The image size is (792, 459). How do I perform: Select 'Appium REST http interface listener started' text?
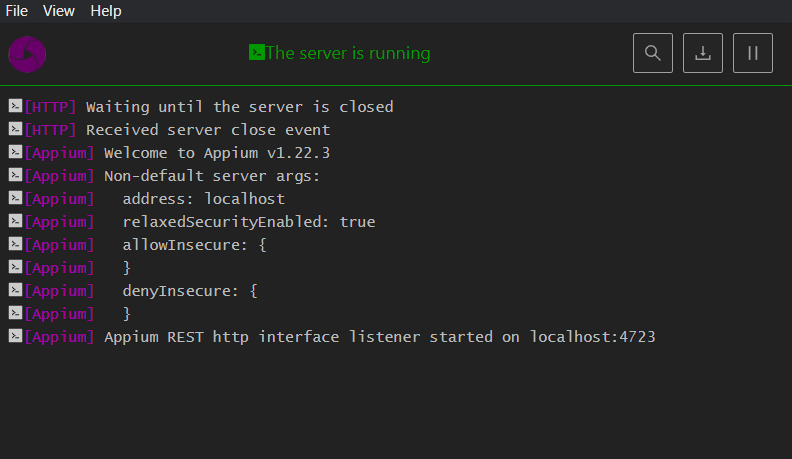pos(299,337)
